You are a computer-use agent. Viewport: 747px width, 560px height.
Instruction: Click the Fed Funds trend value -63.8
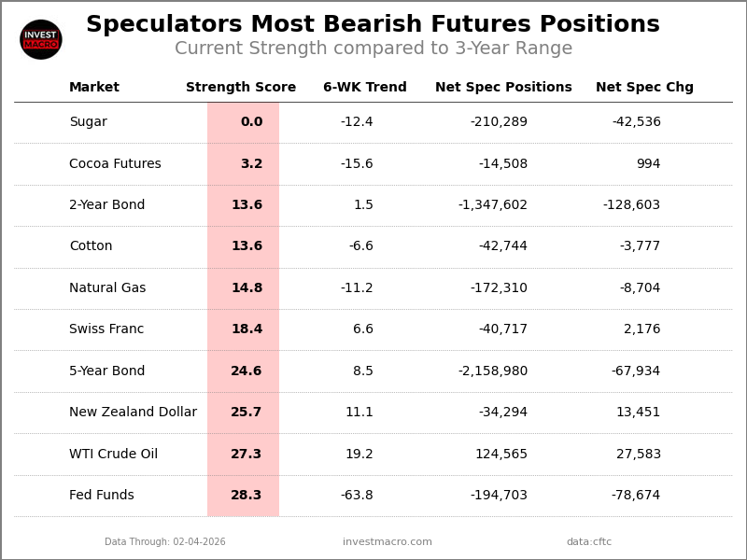click(x=357, y=496)
